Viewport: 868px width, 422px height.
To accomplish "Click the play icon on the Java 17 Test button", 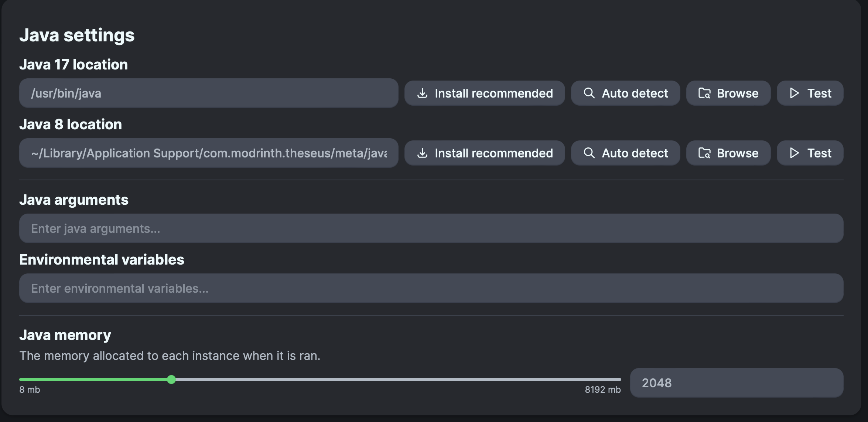I will (x=794, y=93).
